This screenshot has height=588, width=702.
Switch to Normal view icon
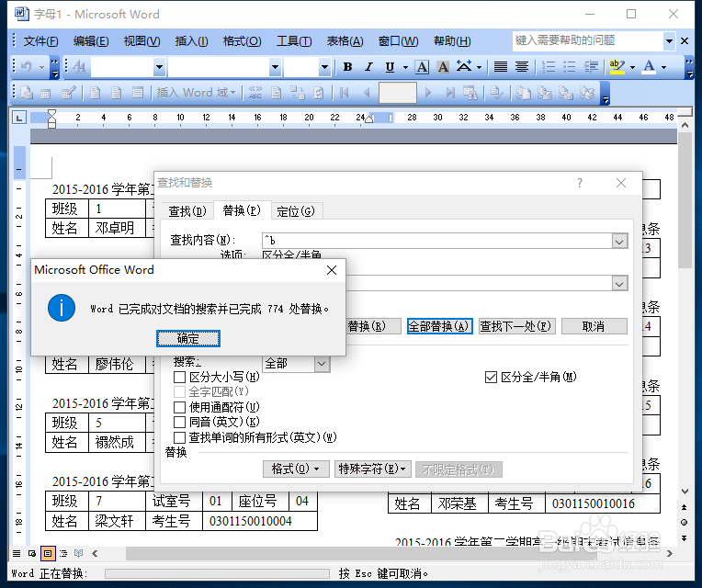click(17, 553)
